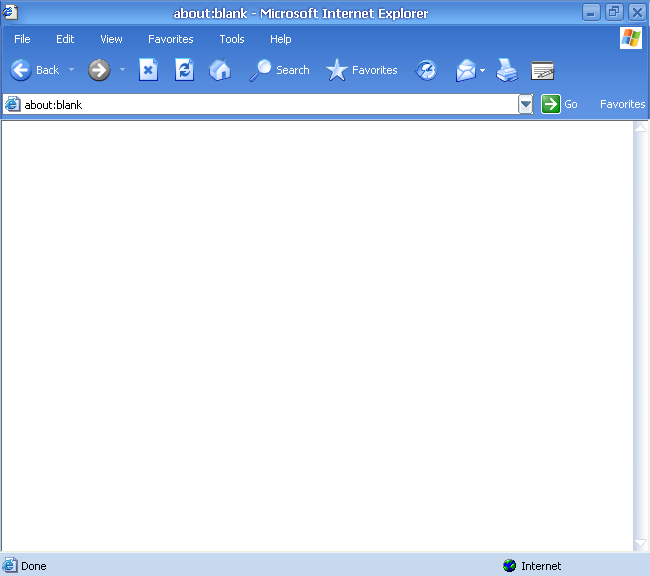Refresh the page using the toolbar icon
Image resolution: width=650 pixels, height=576 pixels.
click(184, 70)
